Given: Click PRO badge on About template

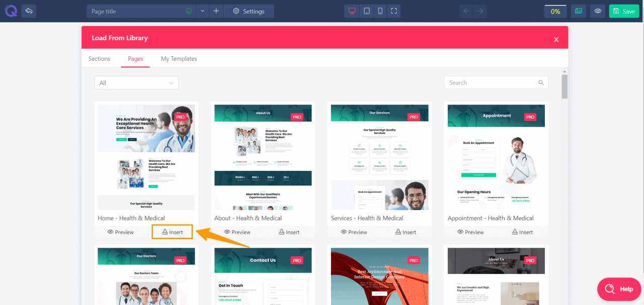Looking at the screenshot, I should (x=297, y=117).
